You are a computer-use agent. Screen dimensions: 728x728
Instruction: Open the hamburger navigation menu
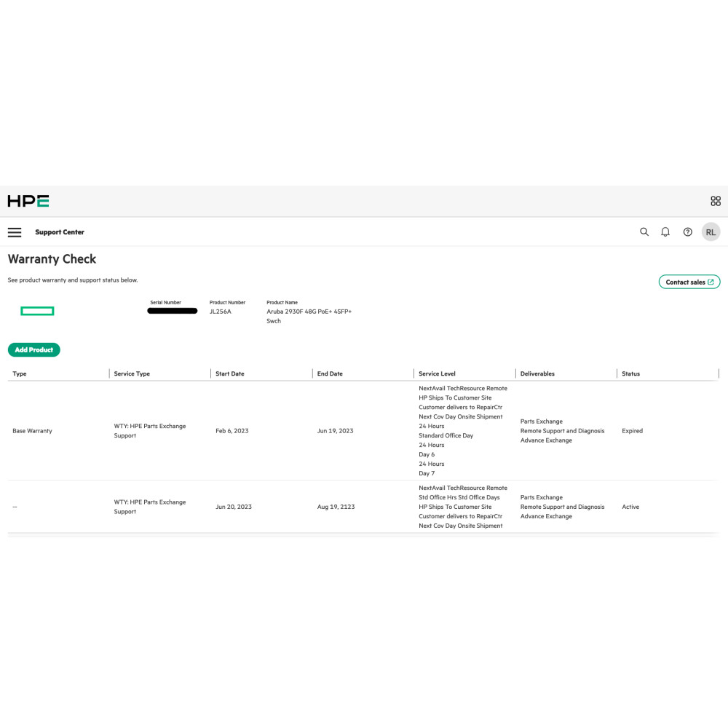point(15,232)
